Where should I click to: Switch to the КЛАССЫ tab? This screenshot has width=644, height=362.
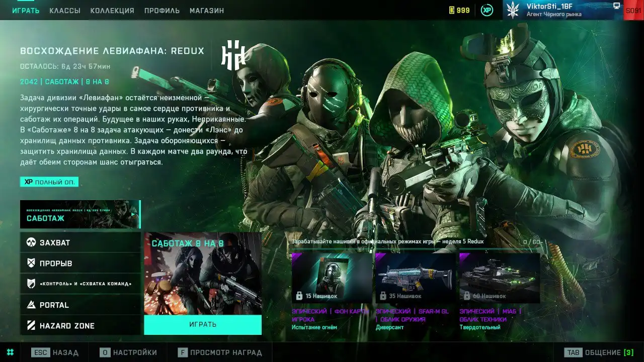pos(65,11)
